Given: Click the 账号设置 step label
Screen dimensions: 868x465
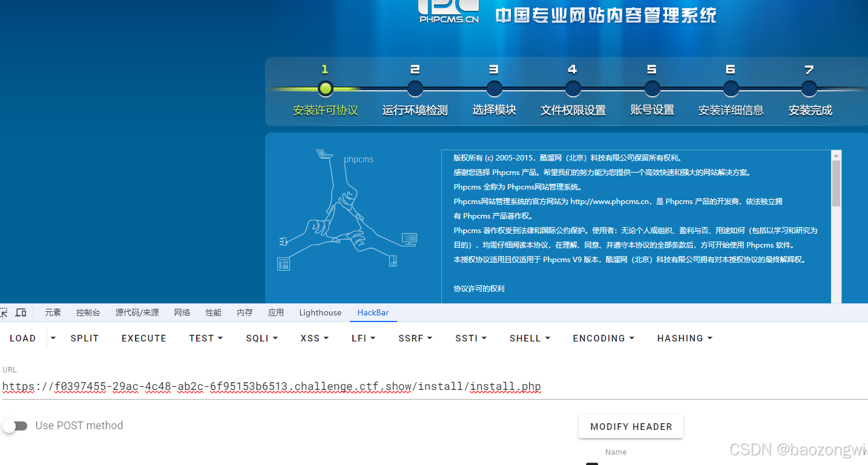Looking at the screenshot, I should tap(653, 110).
